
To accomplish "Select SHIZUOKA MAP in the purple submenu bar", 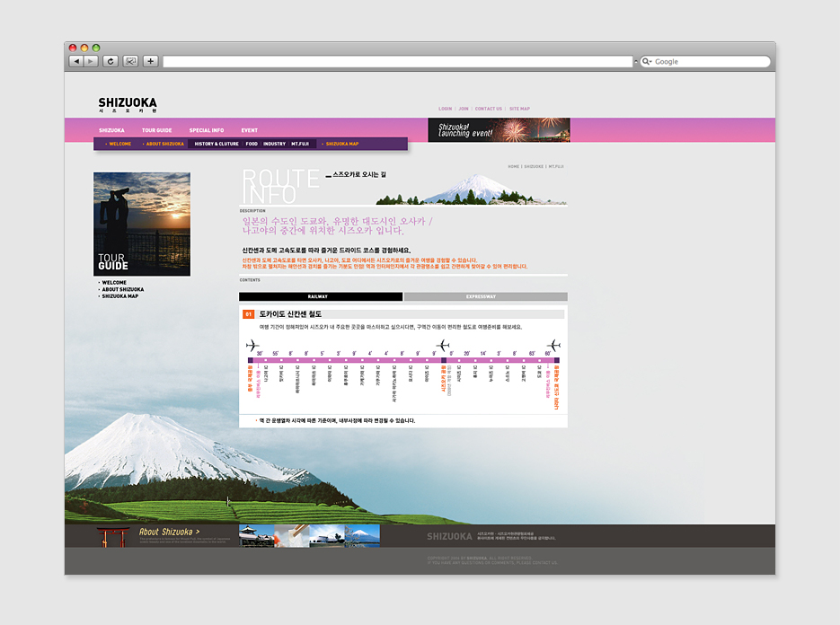I will 341,144.
